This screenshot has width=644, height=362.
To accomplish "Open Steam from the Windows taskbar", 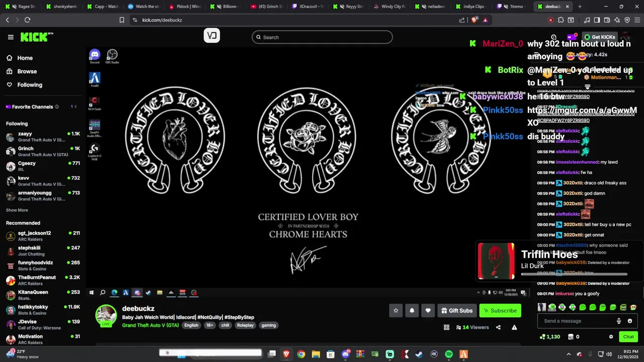I will pos(419,354).
